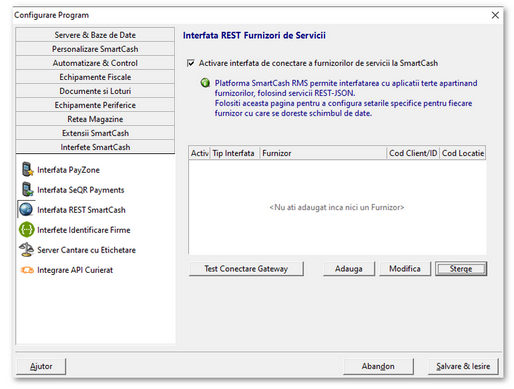The height and width of the screenshot is (389, 514).
Task: Click the Test Conectare Gateway button
Action: [246, 269]
